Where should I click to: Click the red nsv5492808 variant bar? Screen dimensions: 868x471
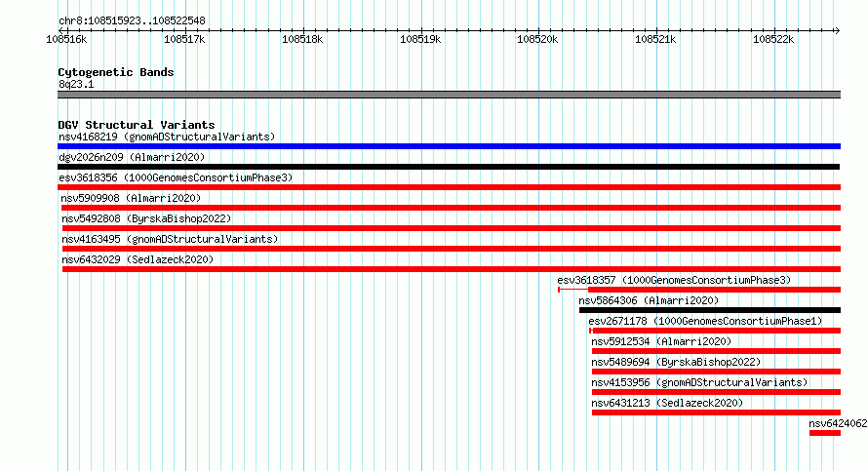pos(452,228)
